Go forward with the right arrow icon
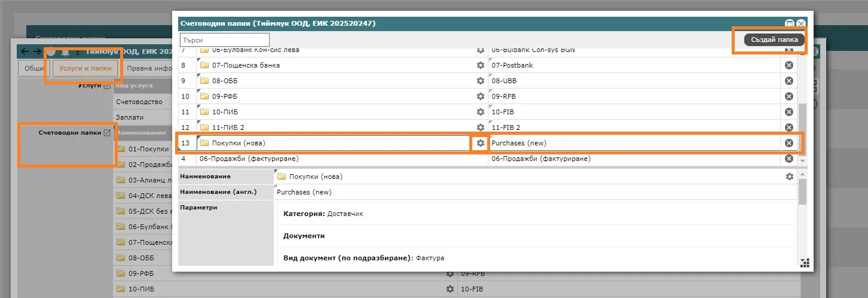Image resolution: width=868 pixels, height=298 pixels. (37, 51)
